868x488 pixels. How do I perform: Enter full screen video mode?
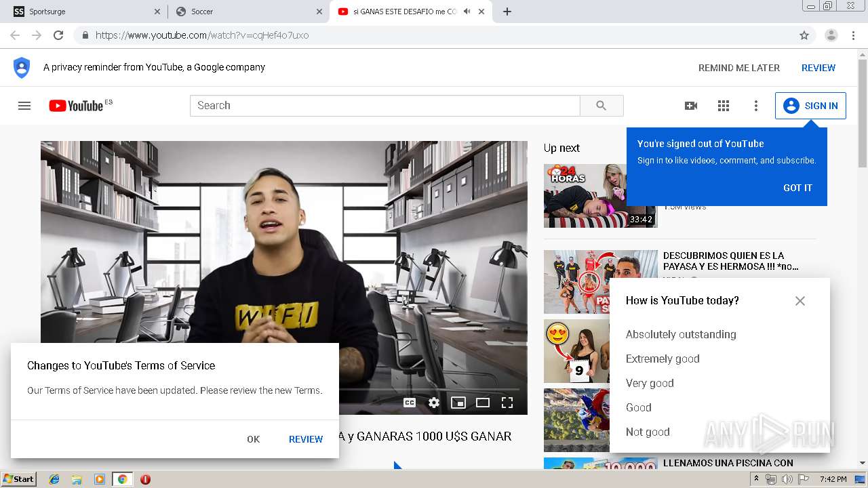[507, 403]
